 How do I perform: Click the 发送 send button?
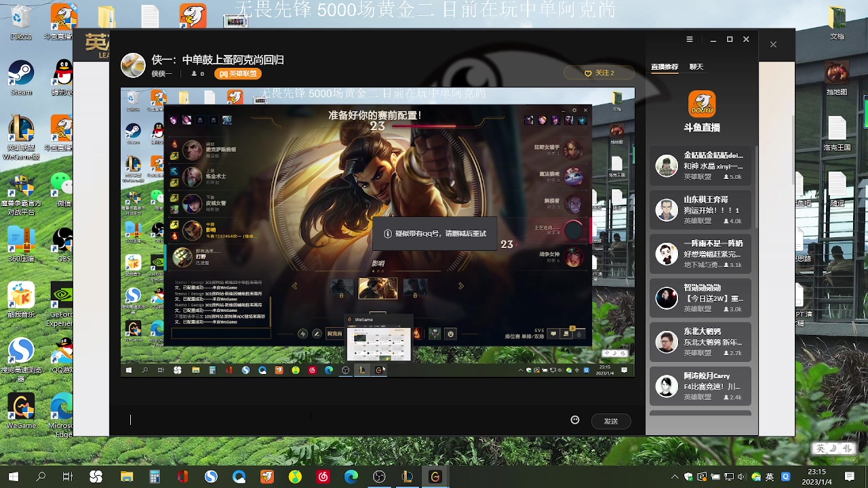(x=611, y=421)
